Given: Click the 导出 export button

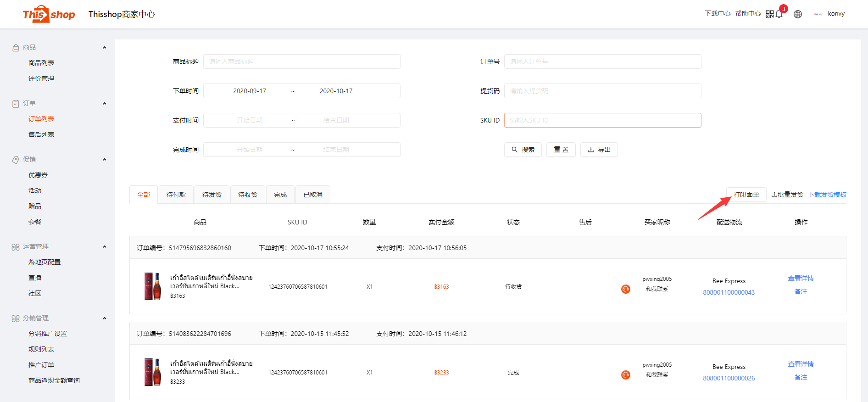Looking at the screenshot, I should point(599,150).
